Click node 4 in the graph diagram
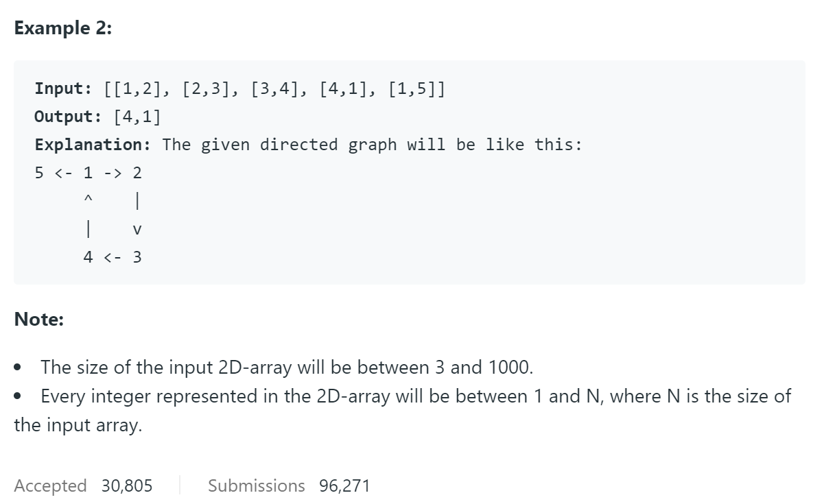The height and width of the screenshot is (504, 824). [x=88, y=257]
